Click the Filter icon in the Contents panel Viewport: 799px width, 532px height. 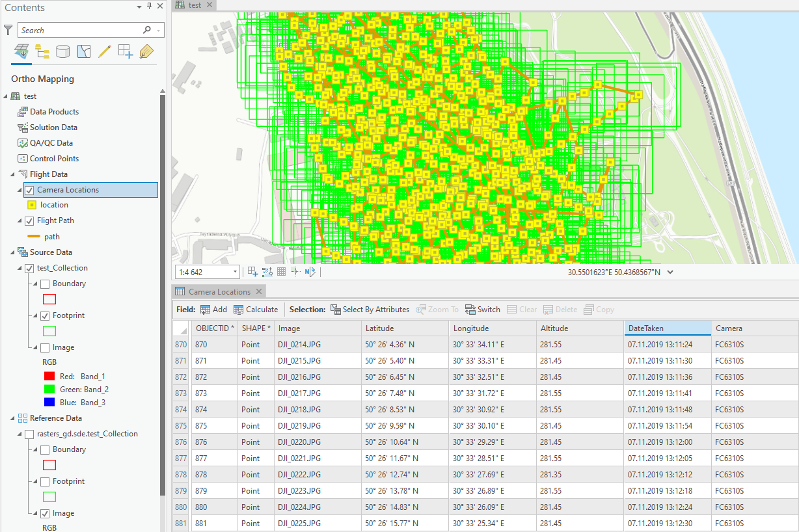pyautogui.click(x=8, y=29)
